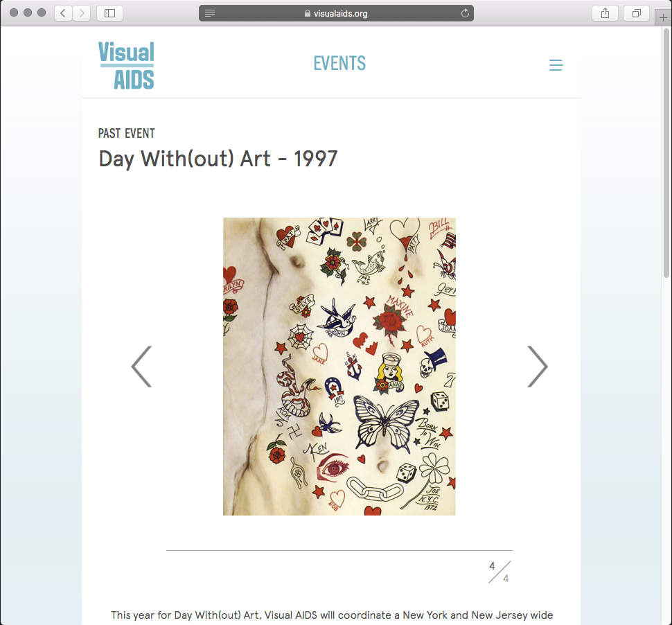Image resolution: width=672 pixels, height=625 pixels.
Task: Click the Day With(out) Art - 1997 title
Action: point(218,159)
